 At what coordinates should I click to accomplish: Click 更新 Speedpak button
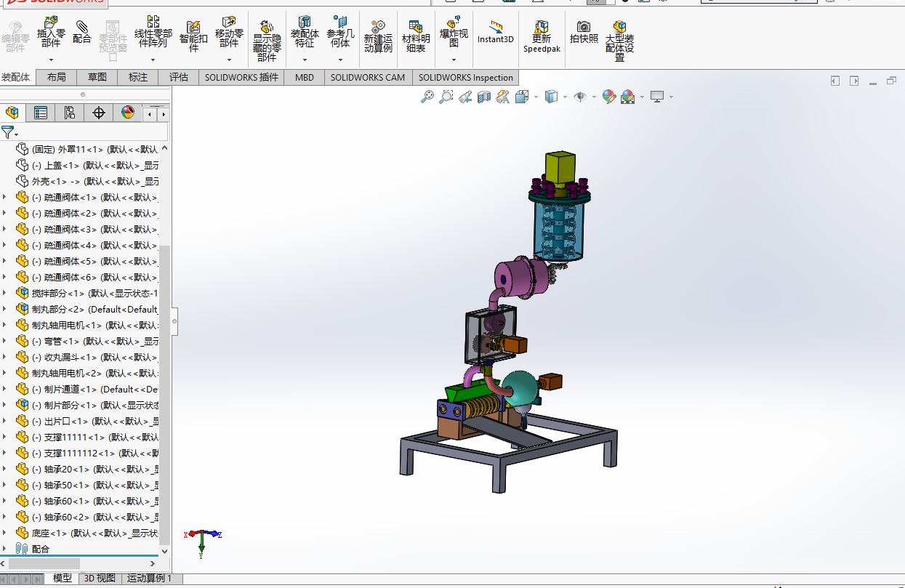click(542, 37)
